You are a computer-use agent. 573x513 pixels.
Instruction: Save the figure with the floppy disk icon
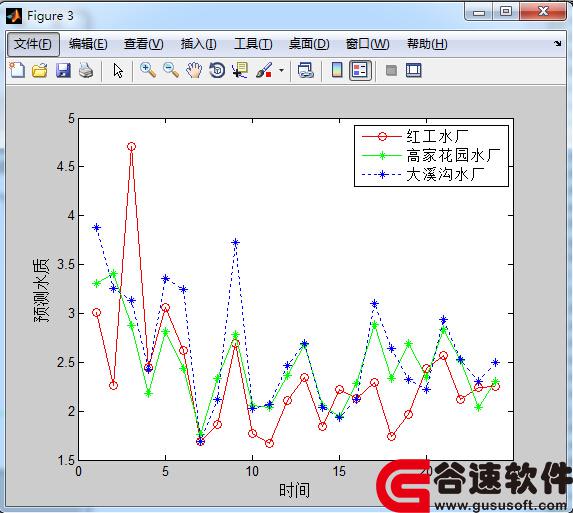pyautogui.click(x=63, y=70)
